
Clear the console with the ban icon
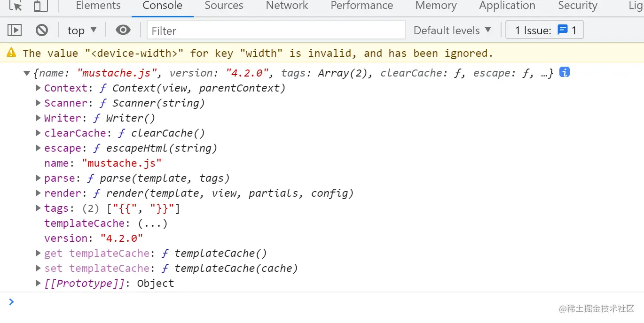click(x=42, y=31)
